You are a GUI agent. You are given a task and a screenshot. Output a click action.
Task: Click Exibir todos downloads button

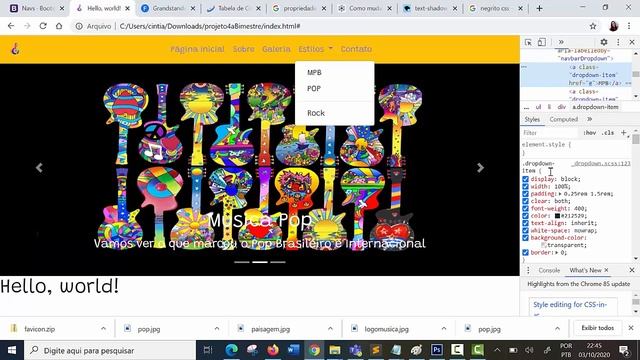click(x=598, y=328)
